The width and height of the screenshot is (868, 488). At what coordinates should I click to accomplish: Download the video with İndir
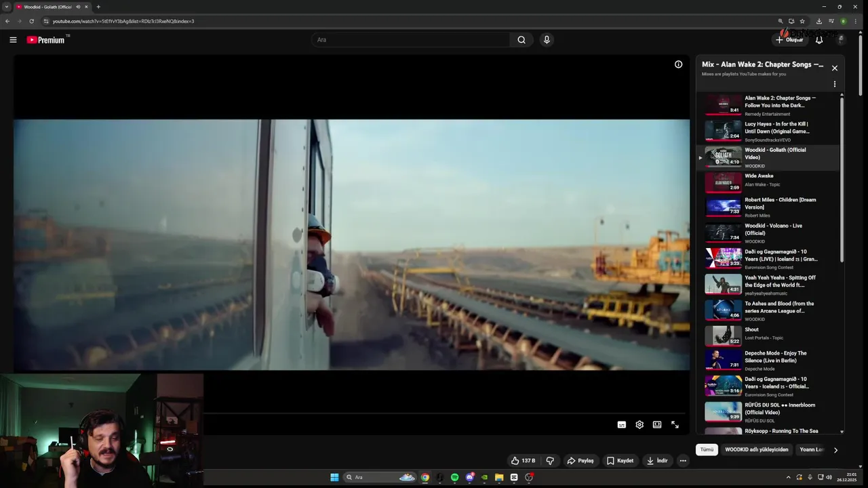coord(657,461)
